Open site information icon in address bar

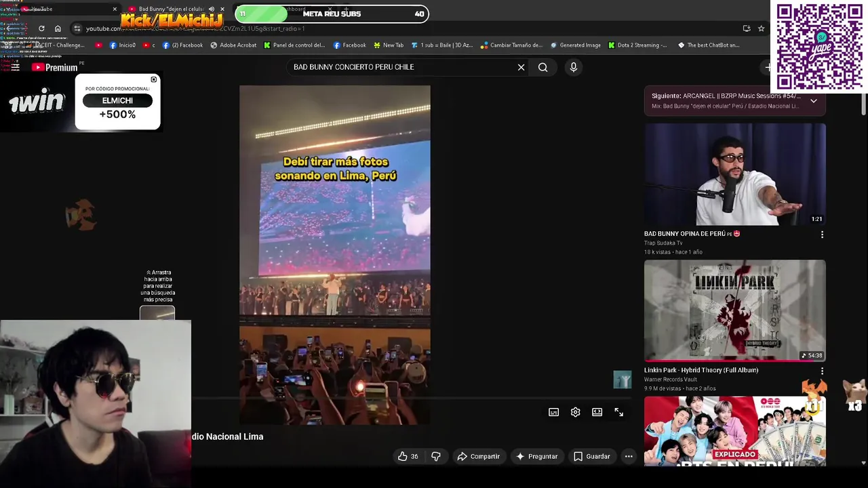pos(77,28)
